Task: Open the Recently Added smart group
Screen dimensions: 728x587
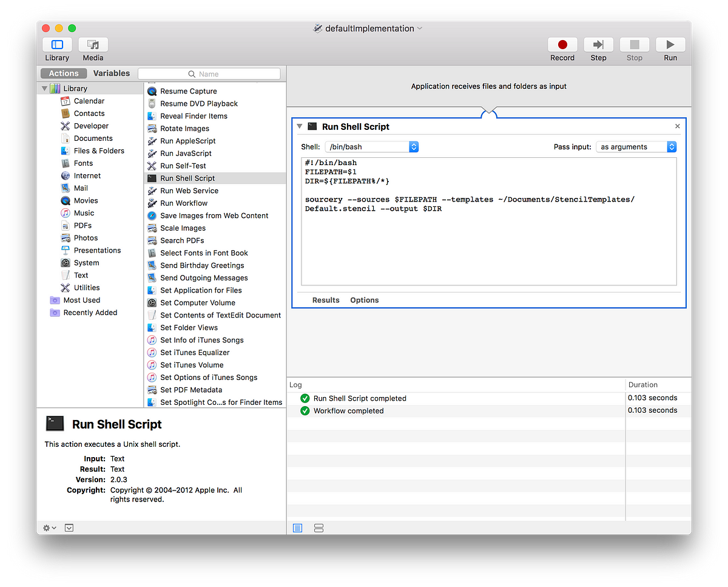Action: (x=90, y=313)
